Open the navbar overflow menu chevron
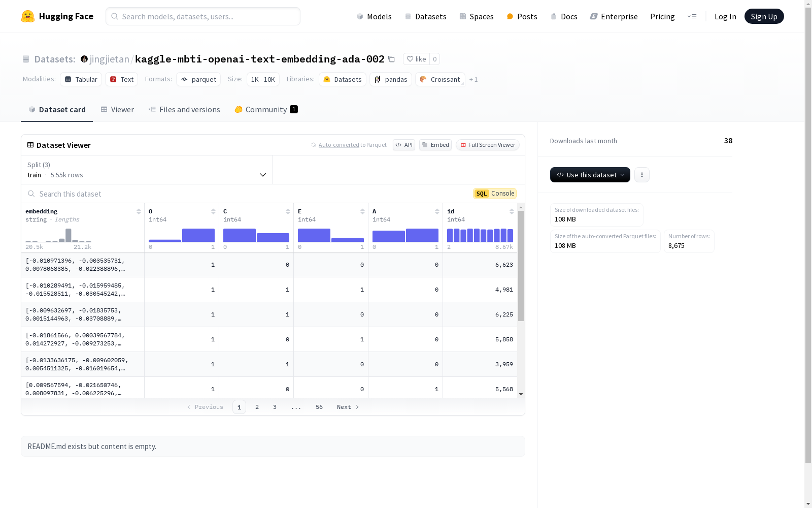The height and width of the screenshot is (508, 812). click(692, 16)
